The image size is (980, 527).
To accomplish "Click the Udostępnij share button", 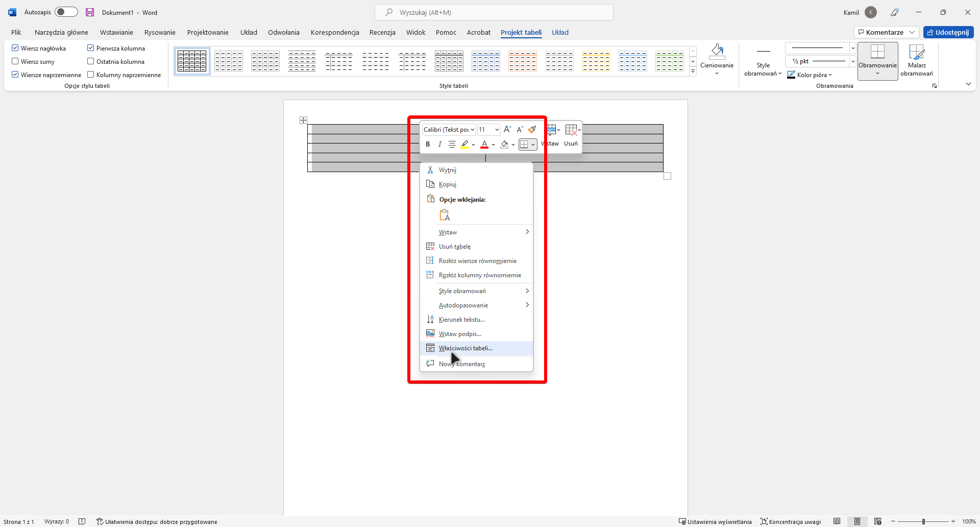I will [x=948, y=32].
